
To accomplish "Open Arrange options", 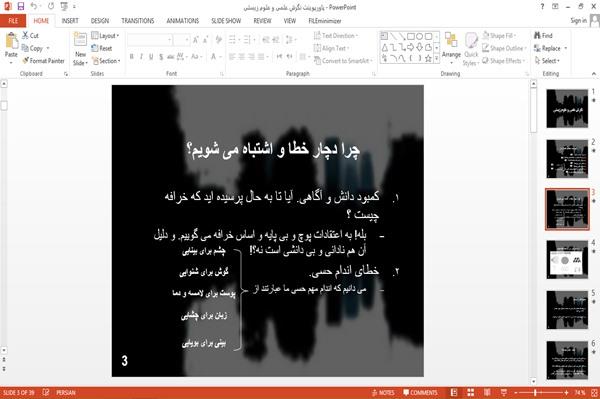I will (451, 47).
